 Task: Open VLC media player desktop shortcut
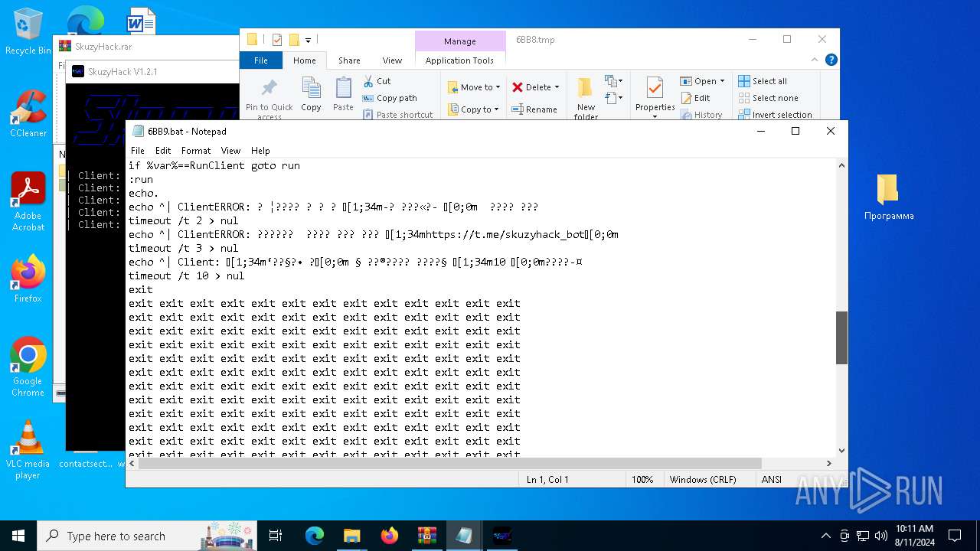pos(28,450)
